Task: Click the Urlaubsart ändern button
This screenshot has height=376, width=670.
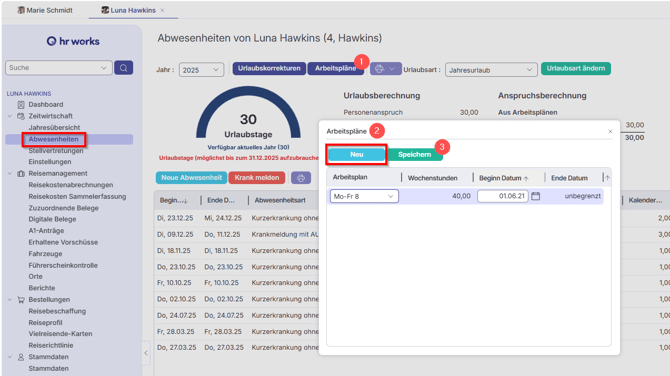Action: pyautogui.click(x=576, y=68)
